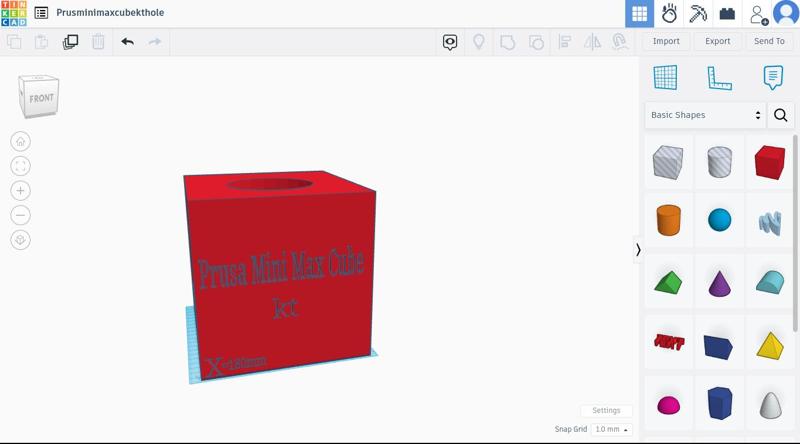Click the Notes speech bubble tool
Viewport: 800px width, 444px height.
(773, 78)
